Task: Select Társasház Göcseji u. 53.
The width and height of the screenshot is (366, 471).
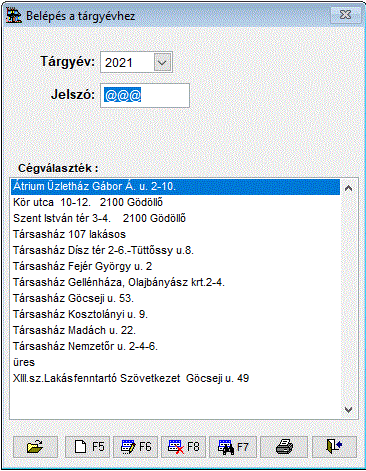Action: (x=175, y=298)
